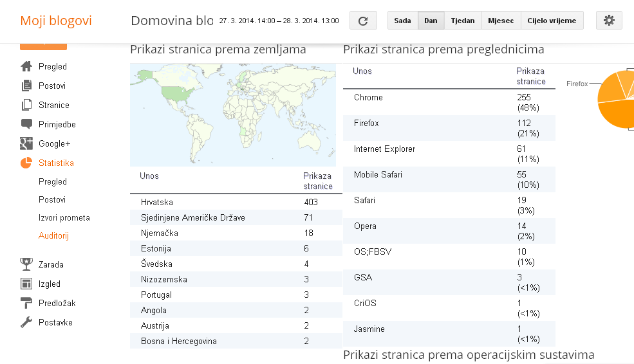Image resolution: width=634 pixels, height=364 pixels.
Task: Open the Postavke menu label
Action: [x=55, y=322]
